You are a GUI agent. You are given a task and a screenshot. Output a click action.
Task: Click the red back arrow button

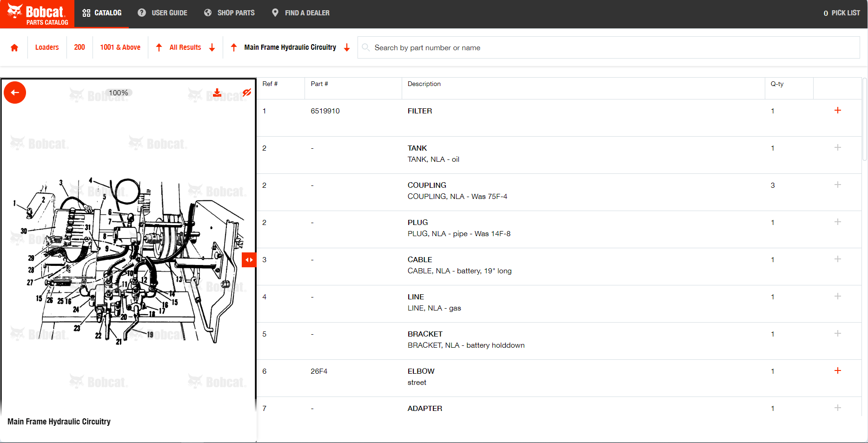(15, 93)
